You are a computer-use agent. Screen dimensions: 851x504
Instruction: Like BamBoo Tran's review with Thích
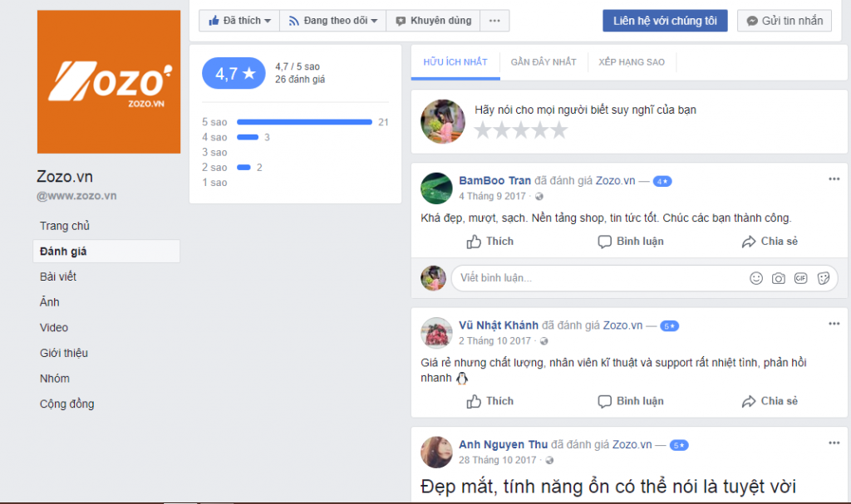(489, 242)
